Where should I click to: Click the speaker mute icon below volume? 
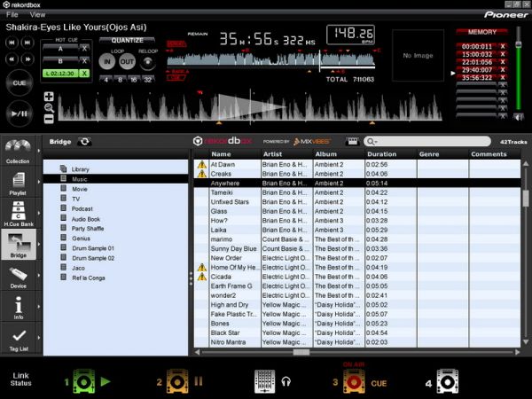518,117
